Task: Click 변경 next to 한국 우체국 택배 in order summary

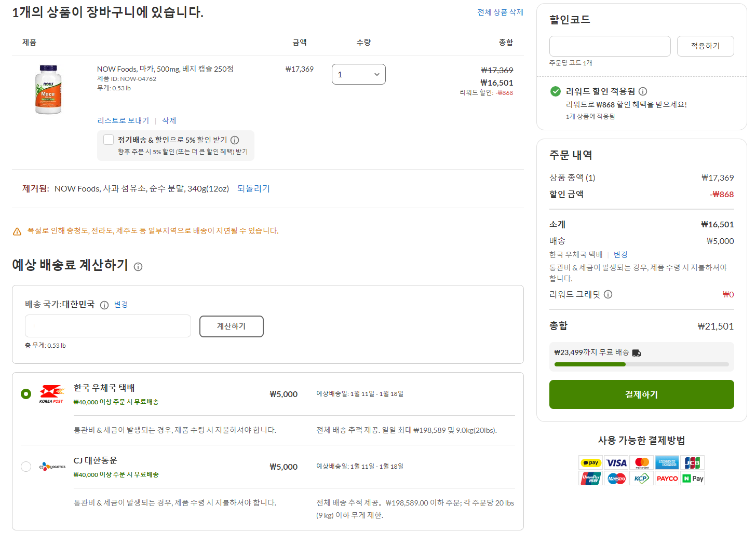Action: tap(620, 255)
